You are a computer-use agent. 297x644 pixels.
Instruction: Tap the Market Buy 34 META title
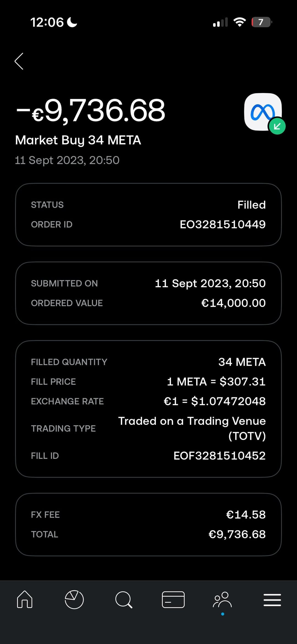pyautogui.click(x=78, y=140)
